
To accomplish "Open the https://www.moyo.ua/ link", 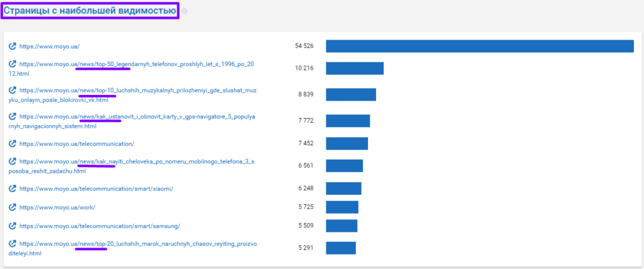I will coord(50,47).
